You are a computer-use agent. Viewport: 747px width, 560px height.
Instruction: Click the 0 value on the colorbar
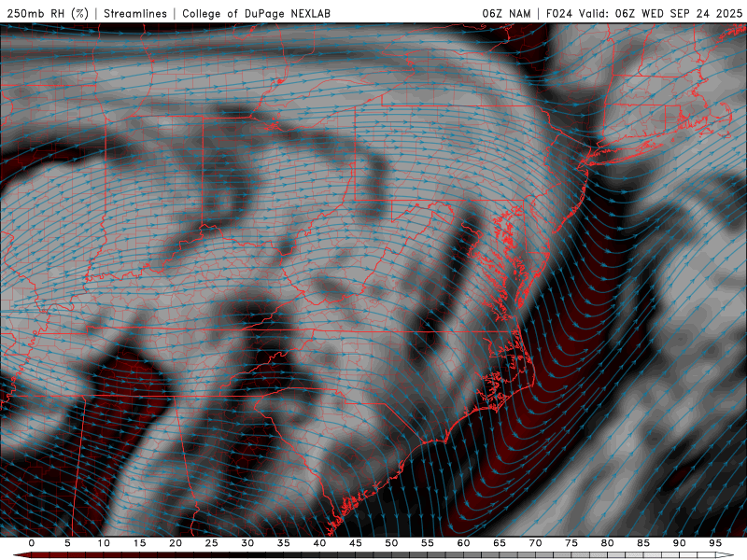point(32,543)
